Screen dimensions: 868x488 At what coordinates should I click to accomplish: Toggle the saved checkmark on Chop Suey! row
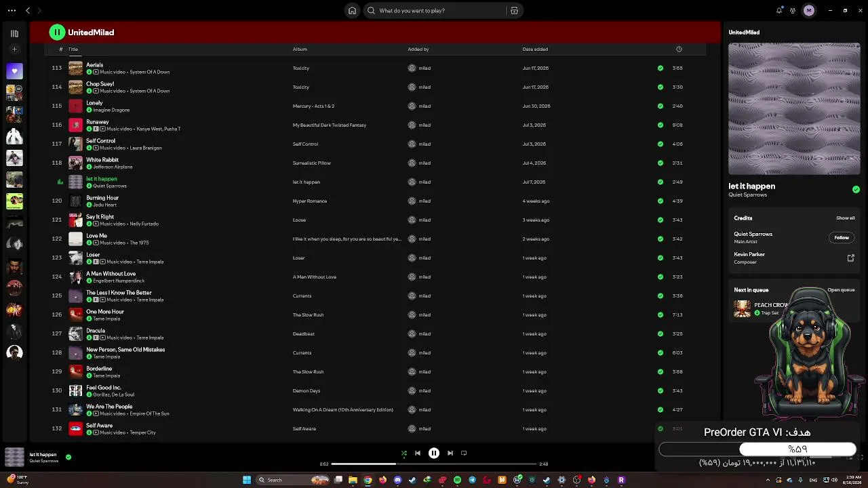[x=660, y=87]
